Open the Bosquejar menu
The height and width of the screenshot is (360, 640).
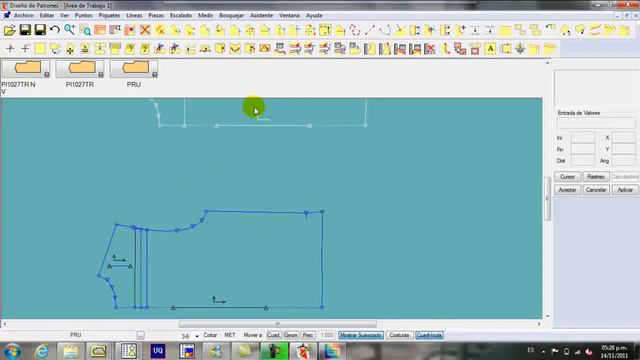point(231,15)
